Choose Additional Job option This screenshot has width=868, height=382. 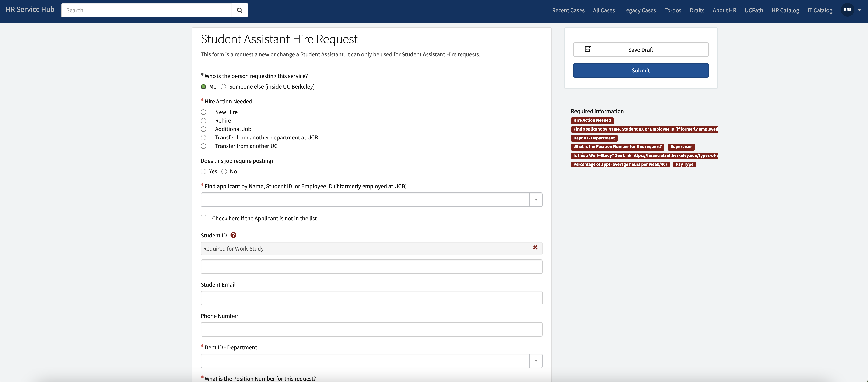pos(203,129)
